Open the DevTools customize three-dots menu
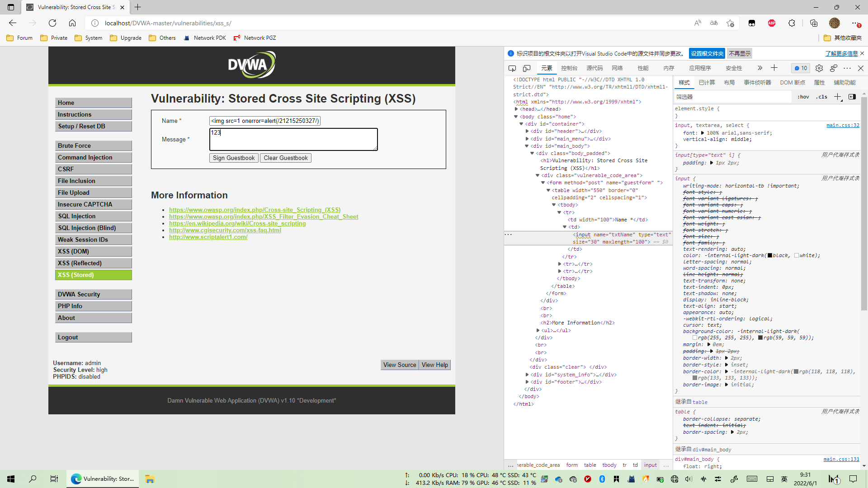Screen dimensions: 868x488 click(x=847, y=68)
